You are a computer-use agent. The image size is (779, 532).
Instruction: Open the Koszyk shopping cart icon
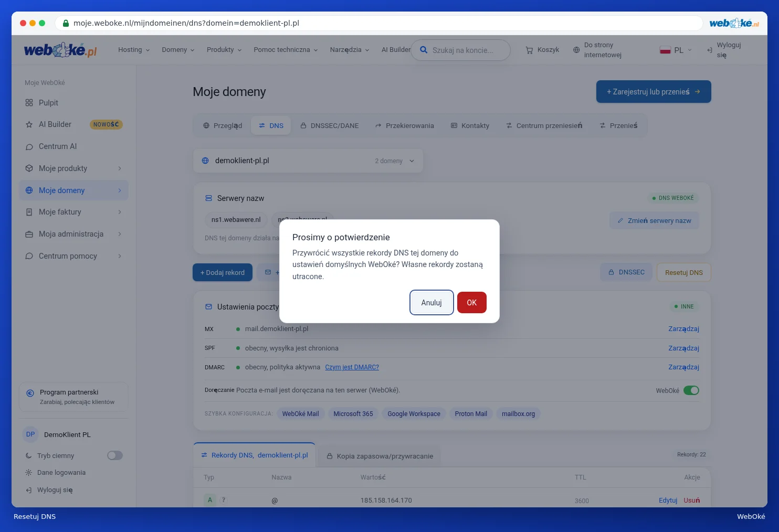pyautogui.click(x=529, y=50)
